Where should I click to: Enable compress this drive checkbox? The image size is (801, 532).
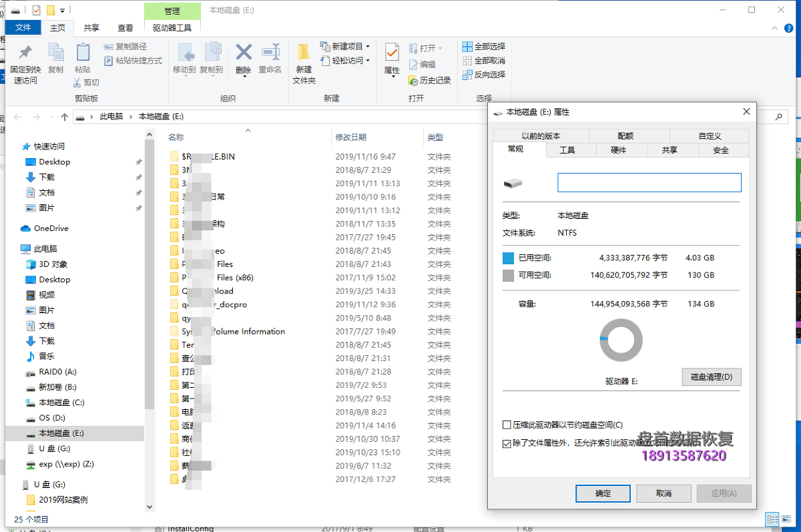click(507, 425)
